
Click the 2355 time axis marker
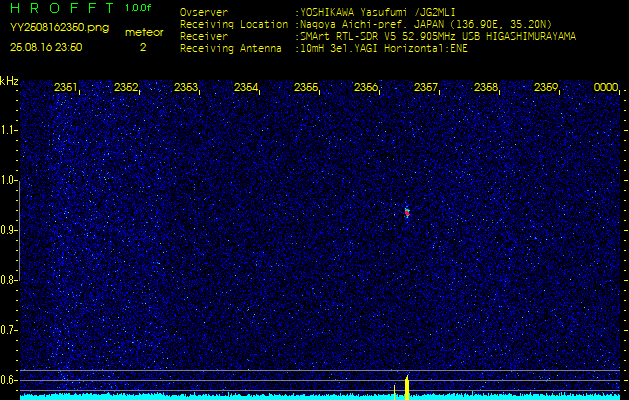pos(306,87)
